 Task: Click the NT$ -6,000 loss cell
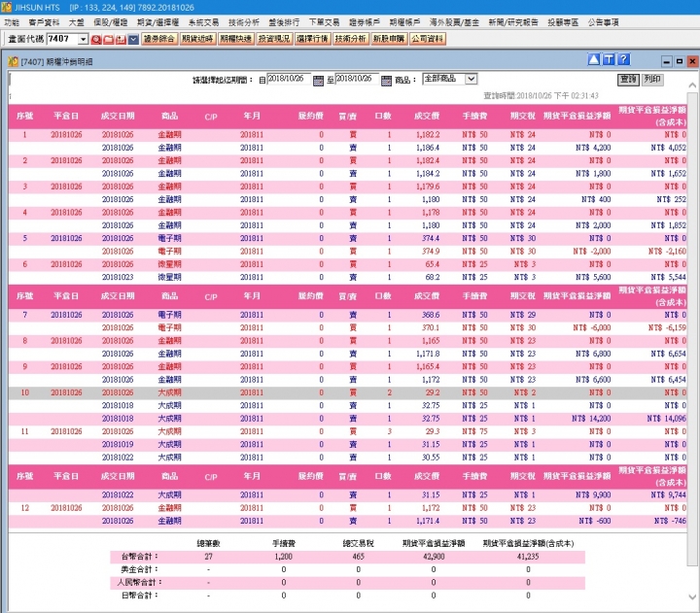pos(591,327)
